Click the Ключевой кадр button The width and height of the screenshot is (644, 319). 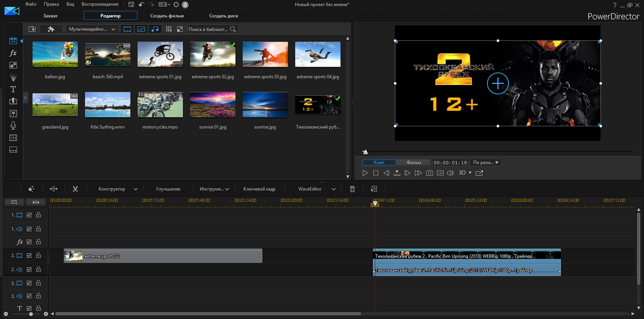click(259, 189)
